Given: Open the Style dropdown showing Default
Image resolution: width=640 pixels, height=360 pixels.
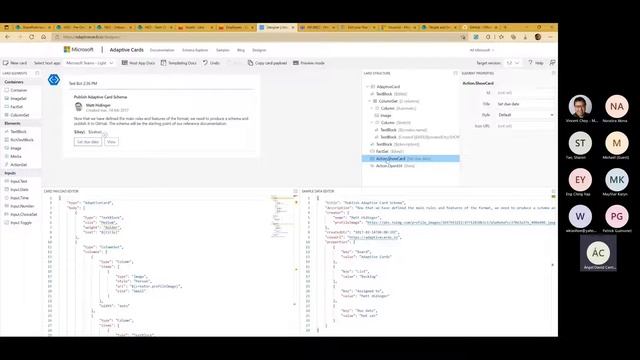Looking at the screenshot, I should tap(525, 115).
